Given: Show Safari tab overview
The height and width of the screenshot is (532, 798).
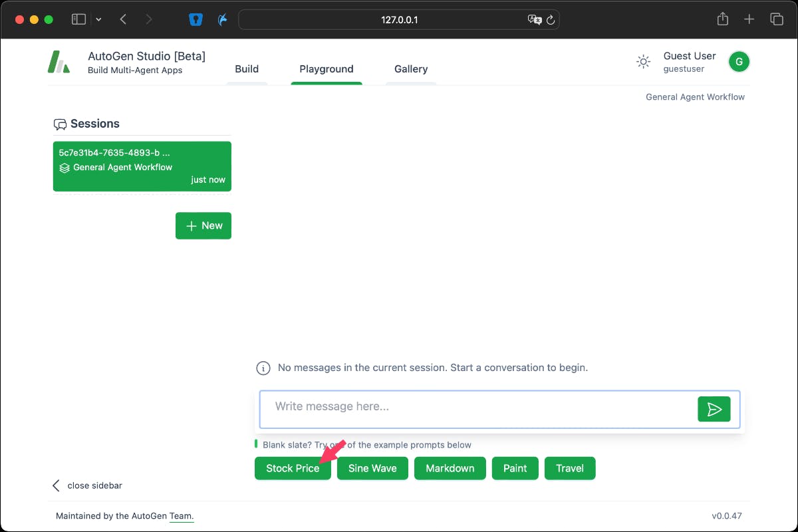Looking at the screenshot, I should pyautogui.click(x=776, y=19).
